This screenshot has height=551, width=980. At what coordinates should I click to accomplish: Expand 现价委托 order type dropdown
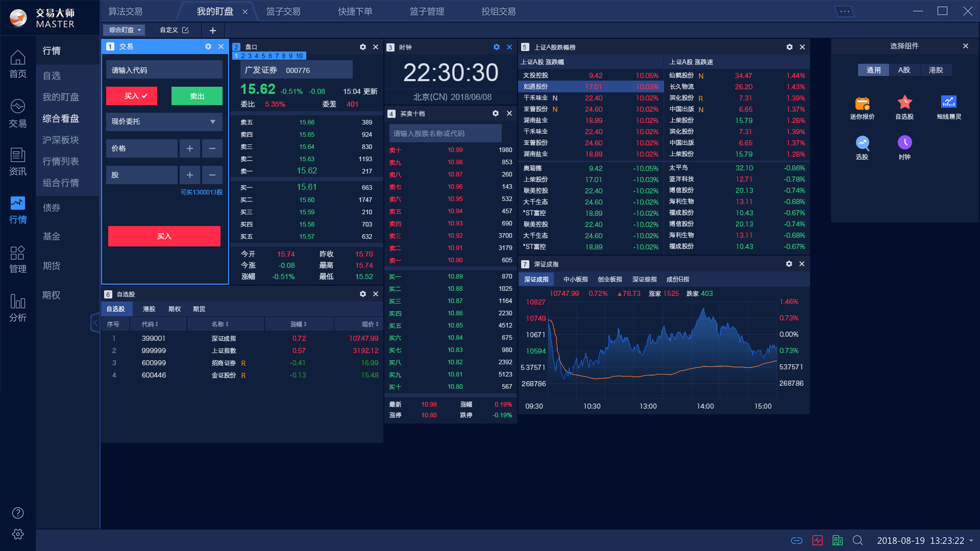click(164, 121)
